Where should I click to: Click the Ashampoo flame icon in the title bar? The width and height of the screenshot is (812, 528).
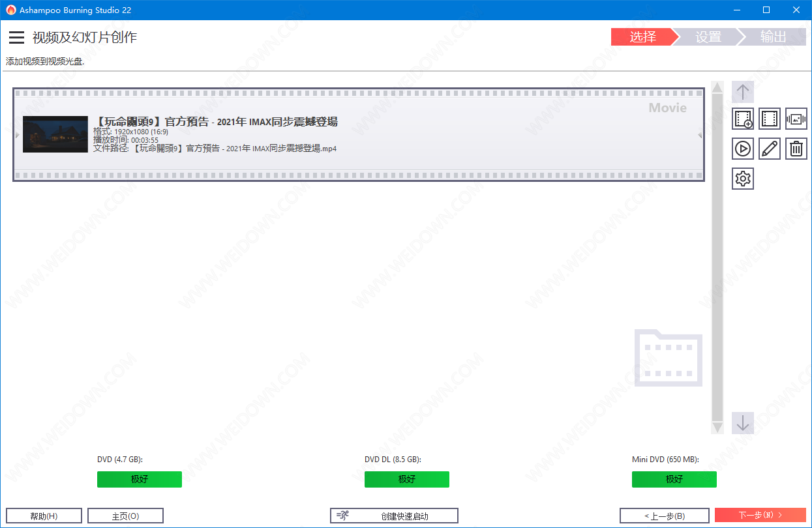tap(10, 10)
